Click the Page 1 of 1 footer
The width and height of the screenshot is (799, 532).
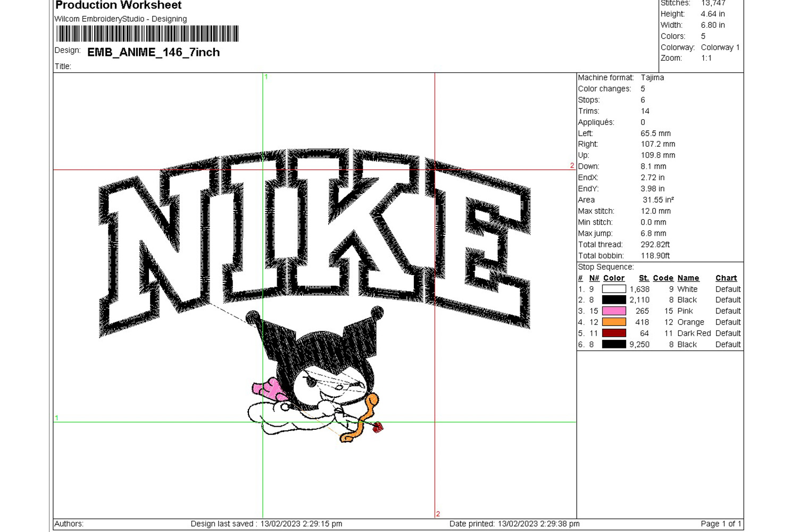(721, 524)
